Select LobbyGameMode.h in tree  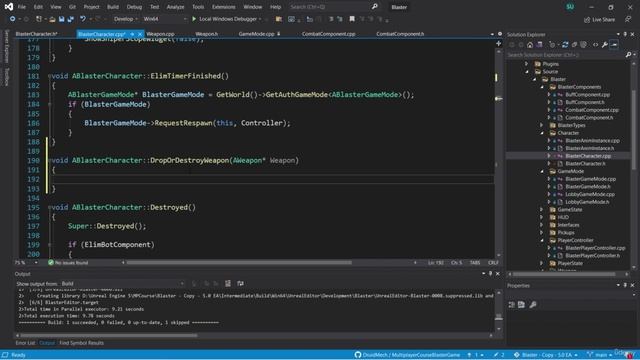tap(587, 202)
